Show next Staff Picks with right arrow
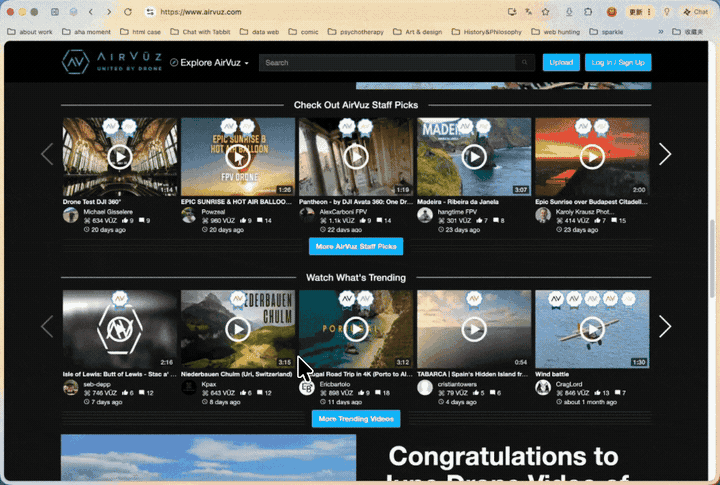The width and height of the screenshot is (720, 485). point(665,154)
